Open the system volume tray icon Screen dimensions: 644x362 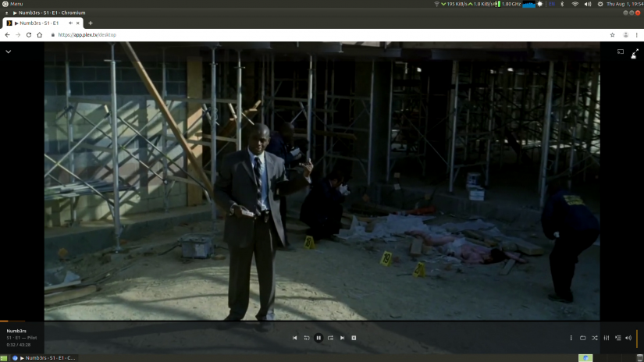[x=588, y=4]
